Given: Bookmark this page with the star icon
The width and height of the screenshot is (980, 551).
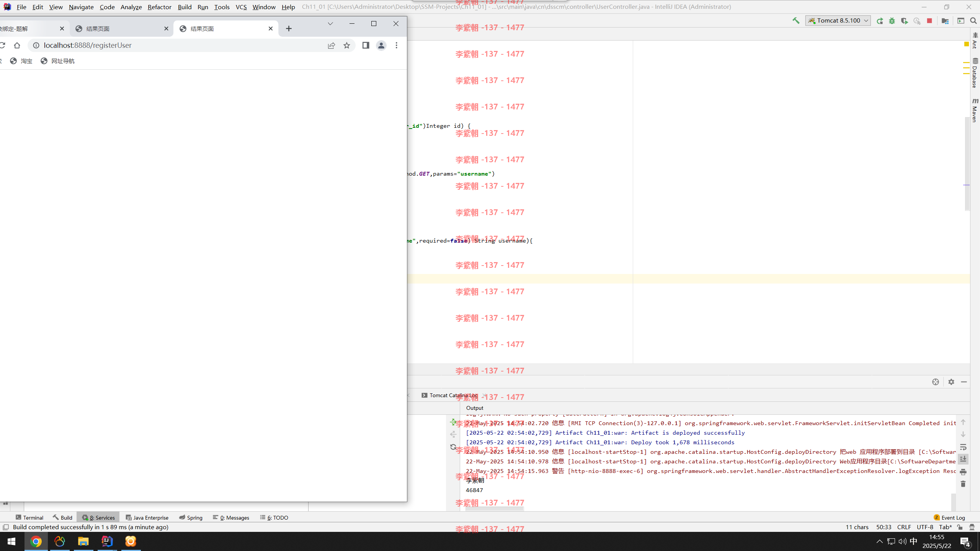Looking at the screenshot, I should [x=347, y=45].
